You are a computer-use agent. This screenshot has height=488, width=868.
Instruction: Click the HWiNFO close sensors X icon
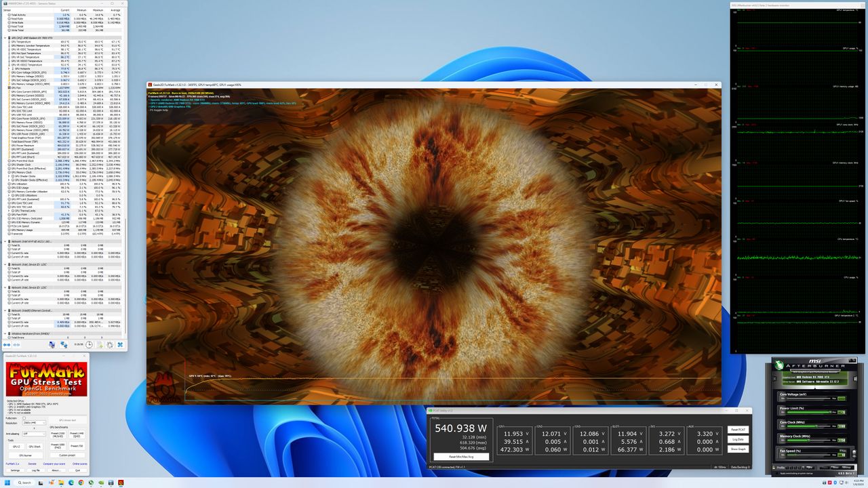(120, 344)
